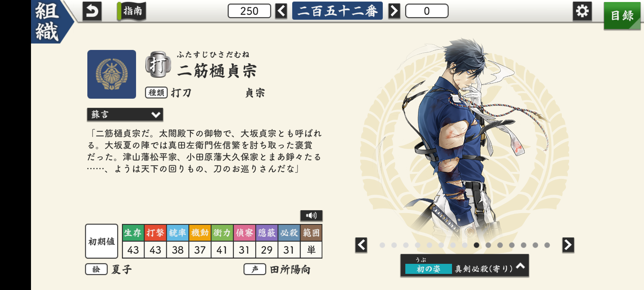Select the first illustration page dot
The height and width of the screenshot is (290, 644).
[382, 245]
